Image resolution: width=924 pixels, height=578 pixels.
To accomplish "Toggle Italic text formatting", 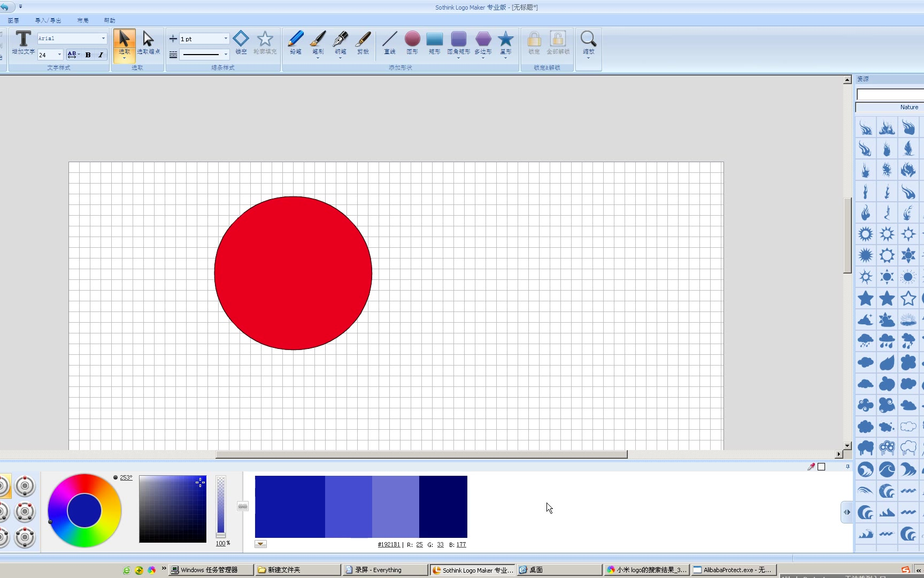I will coord(101,55).
